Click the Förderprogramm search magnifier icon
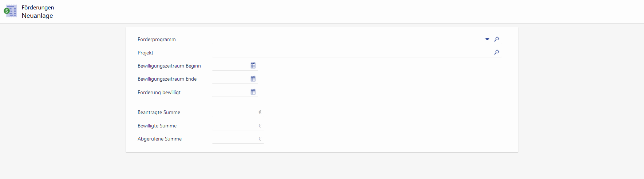Screen dimensions: 644x179 (496, 39)
